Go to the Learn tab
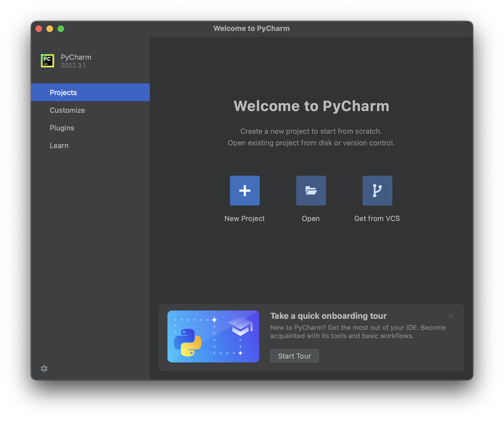This screenshot has height=421, width=504. (90, 145)
